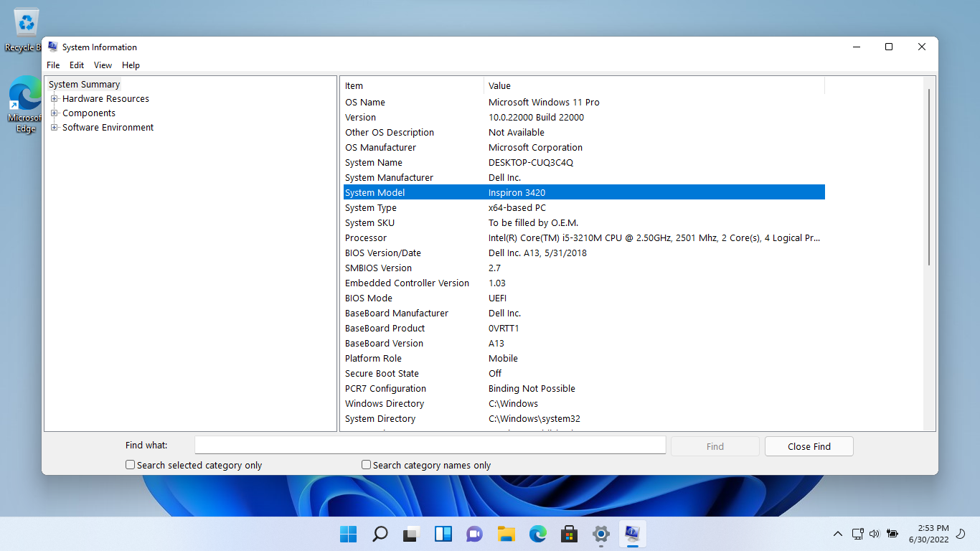Open the Windows Start menu
The height and width of the screenshot is (551, 980).
[348, 534]
